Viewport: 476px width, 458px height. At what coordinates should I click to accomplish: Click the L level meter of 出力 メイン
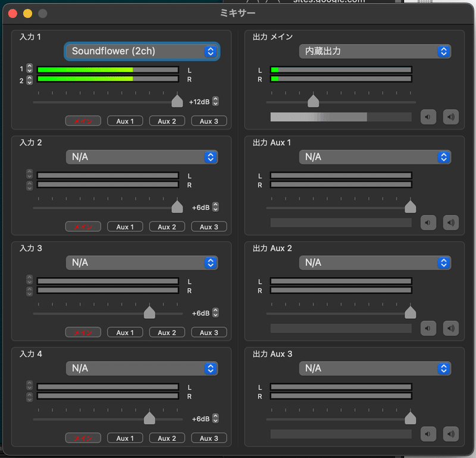[341, 70]
